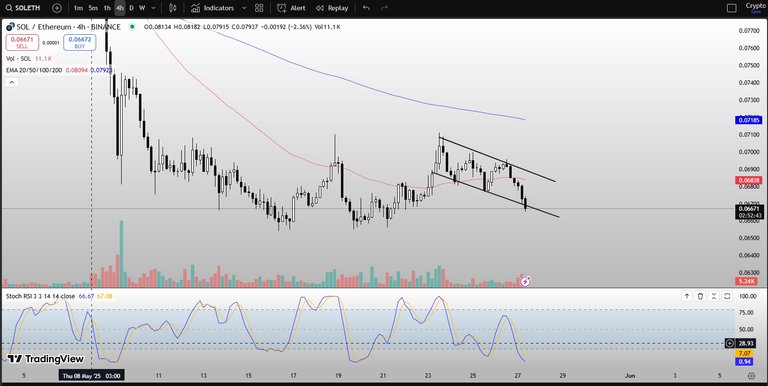Viewport: 768px width, 386px height.
Task: Expand the indicators favorites dropdown arrow
Action: point(244,8)
